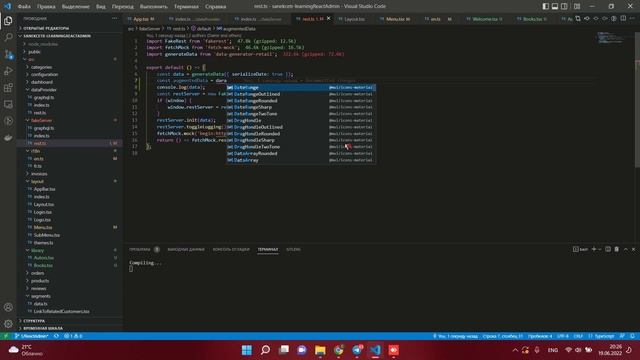This screenshot has height=360, width=640.
Task: Open Customize Layout icon in title bar
Action: [577, 6]
